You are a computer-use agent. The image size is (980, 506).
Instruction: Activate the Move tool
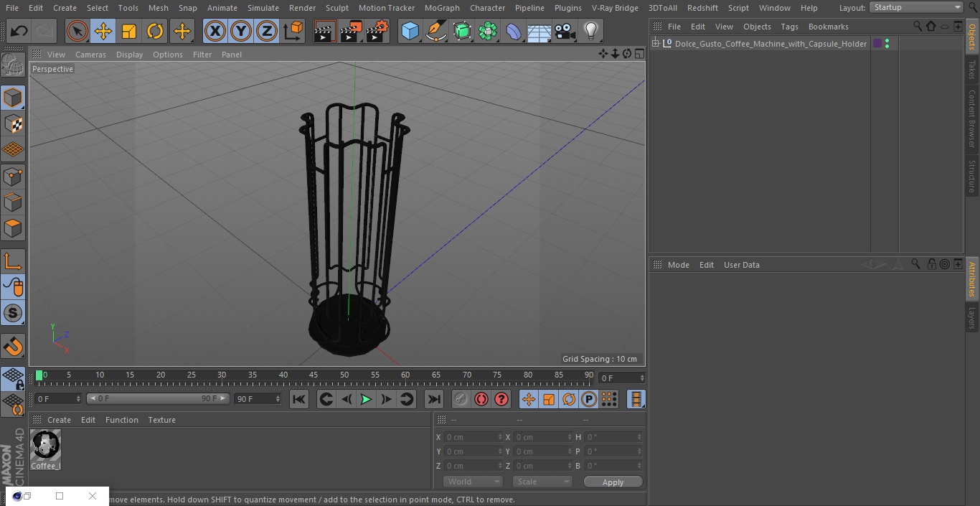point(103,31)
